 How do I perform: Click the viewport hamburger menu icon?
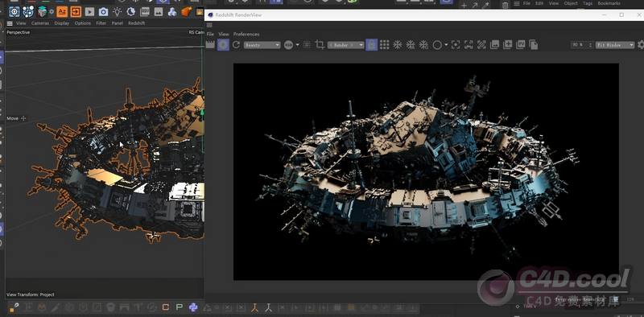tap(10, 23)
